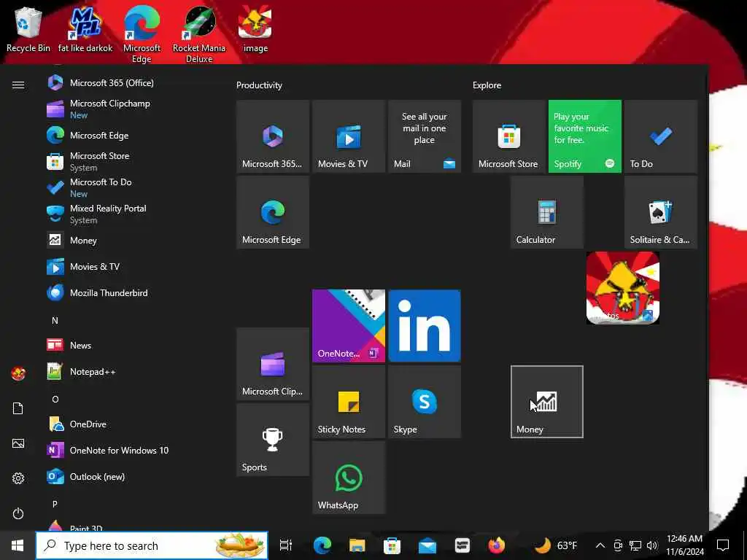Open the Calculator tile
This screenshot has width=747, height=560.
[x=547, y=212]
